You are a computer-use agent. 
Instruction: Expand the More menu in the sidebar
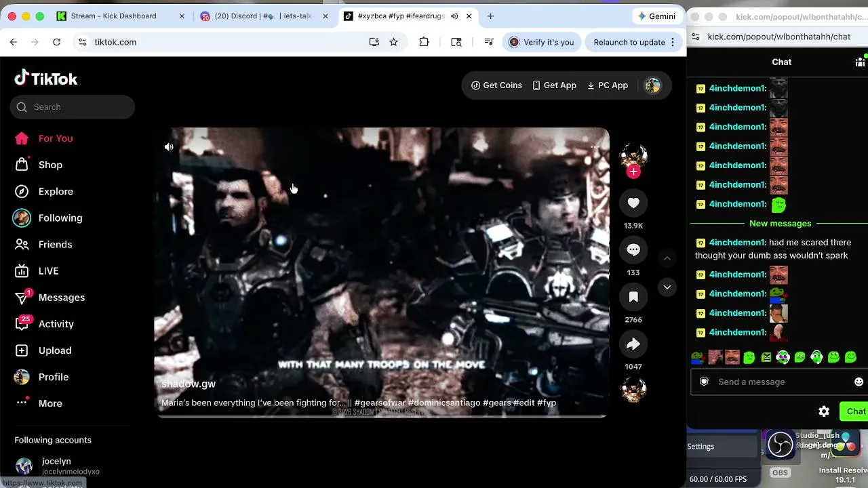39,403
